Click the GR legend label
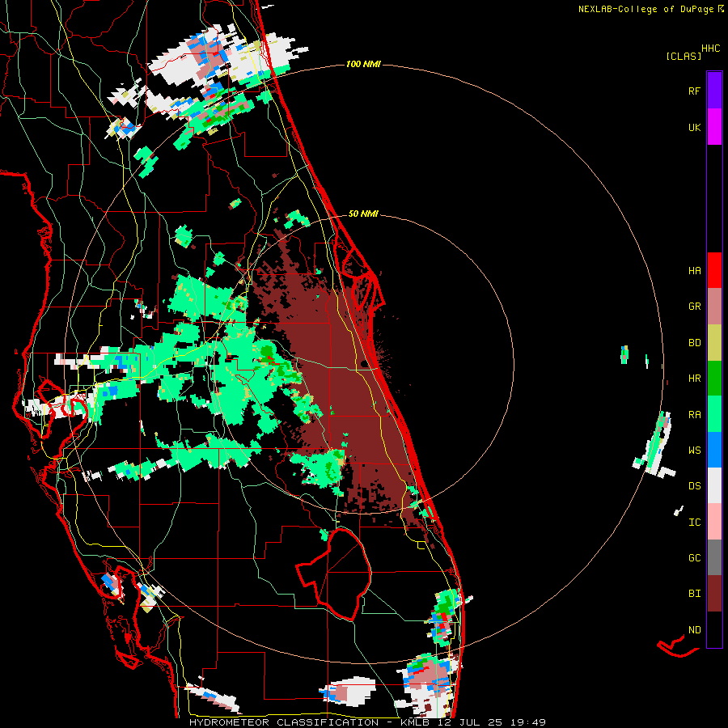Screen dimensions: 728x728 694,307
